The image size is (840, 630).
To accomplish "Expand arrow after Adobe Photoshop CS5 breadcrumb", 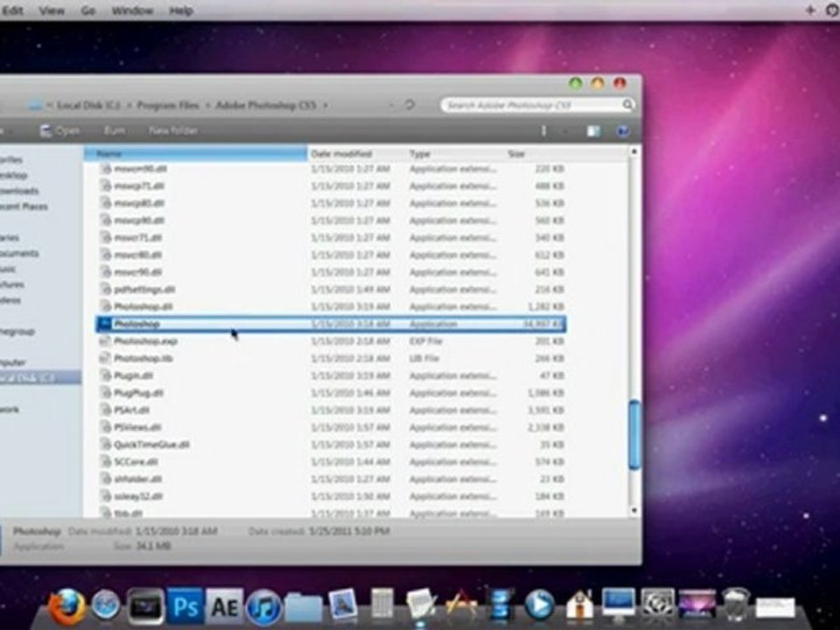I will tap(325, 105).
